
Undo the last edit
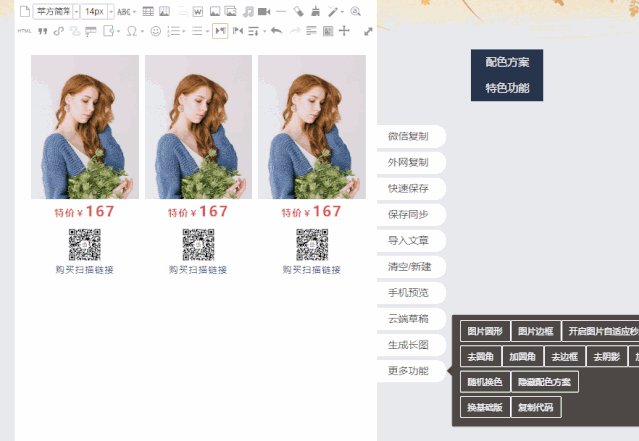click(x=277, y=31)
